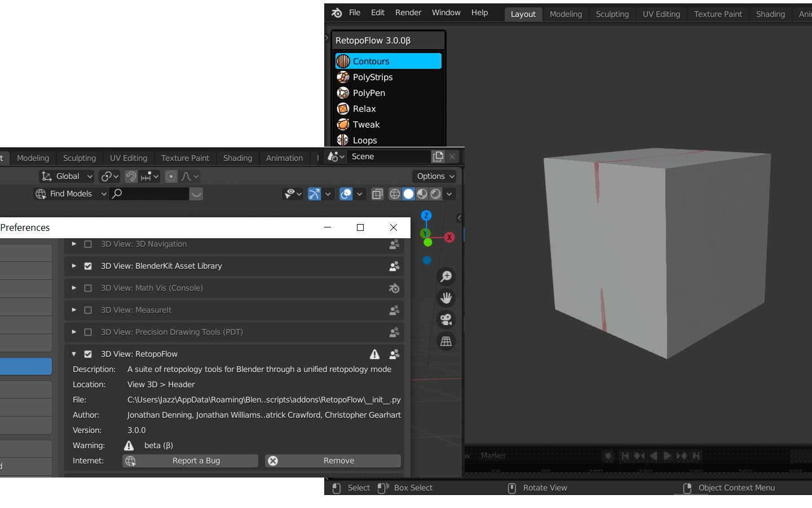
Task: Open viewport shading options dropdown arrow
Action: coord(449,194)
